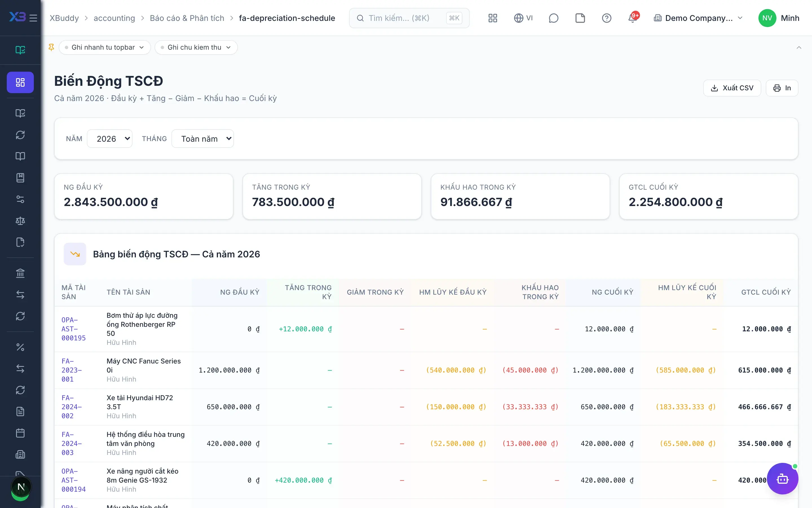Open the file-with-checkmark icon in sidebar
The image size is (812, 508).
(x=20, y=242)
